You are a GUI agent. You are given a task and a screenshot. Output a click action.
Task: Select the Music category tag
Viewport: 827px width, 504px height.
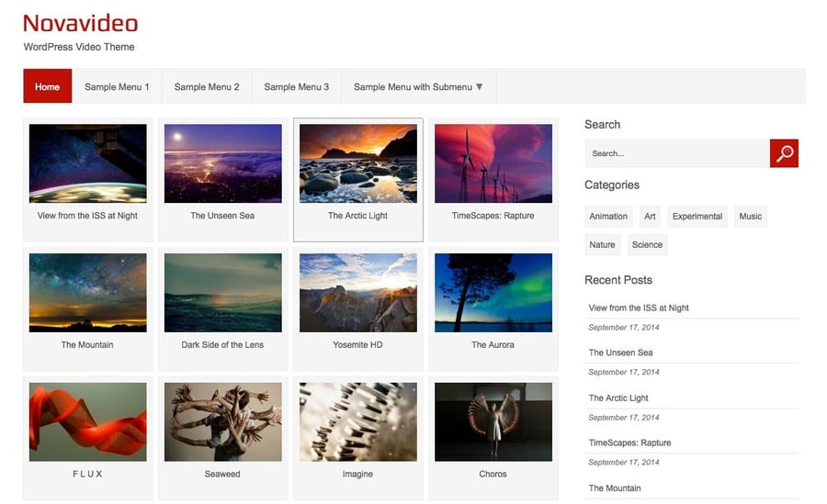click(x=750, y=216)
